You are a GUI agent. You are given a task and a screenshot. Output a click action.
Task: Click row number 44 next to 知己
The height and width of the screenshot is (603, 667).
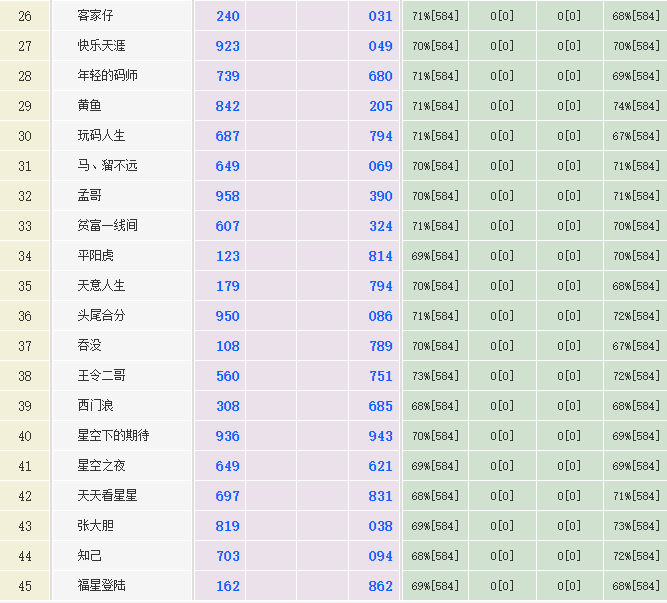coord(25,556)
